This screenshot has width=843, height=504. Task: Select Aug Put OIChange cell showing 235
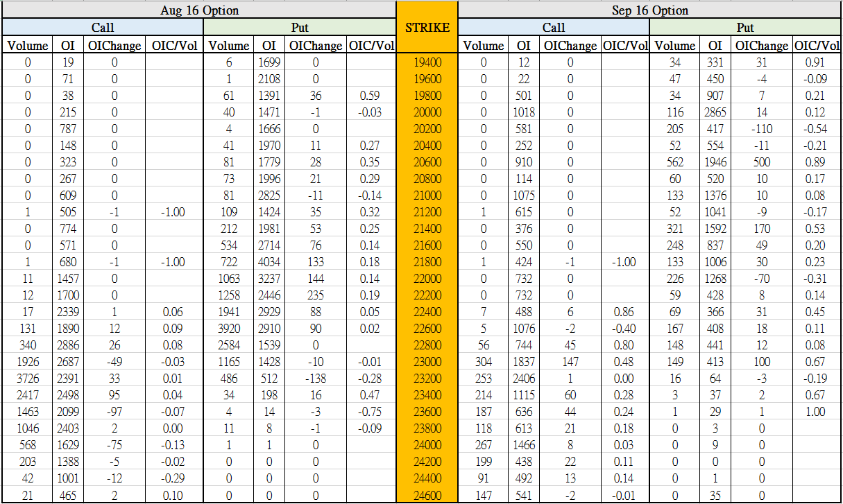(315, 295)
